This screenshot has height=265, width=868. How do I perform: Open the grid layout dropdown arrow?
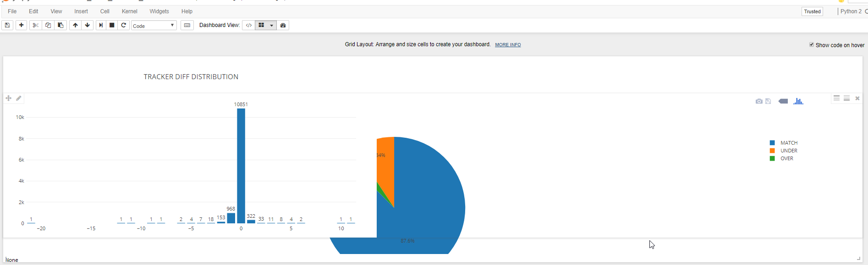271,25
